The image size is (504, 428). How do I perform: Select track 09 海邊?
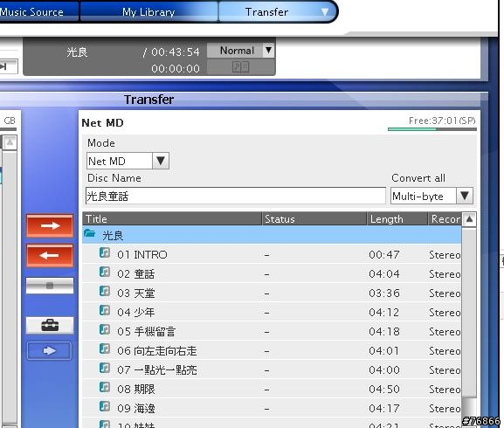click(x=272, y=409)
